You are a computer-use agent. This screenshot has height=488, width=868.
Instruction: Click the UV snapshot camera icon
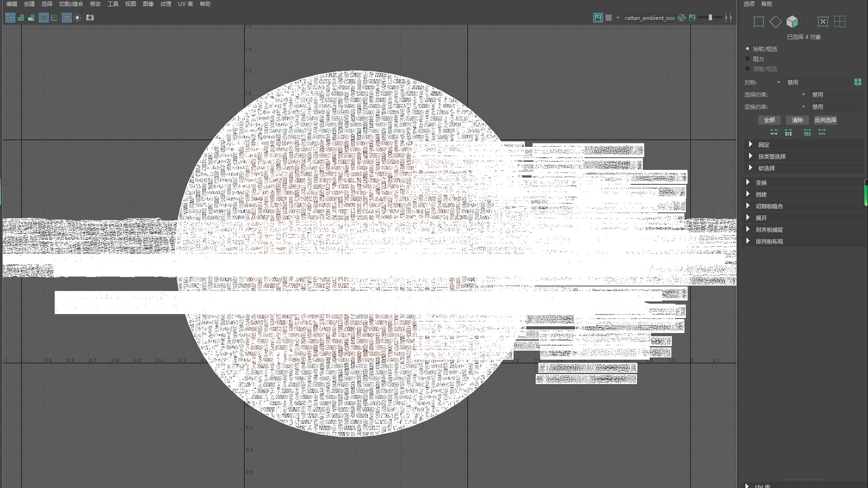90,18
